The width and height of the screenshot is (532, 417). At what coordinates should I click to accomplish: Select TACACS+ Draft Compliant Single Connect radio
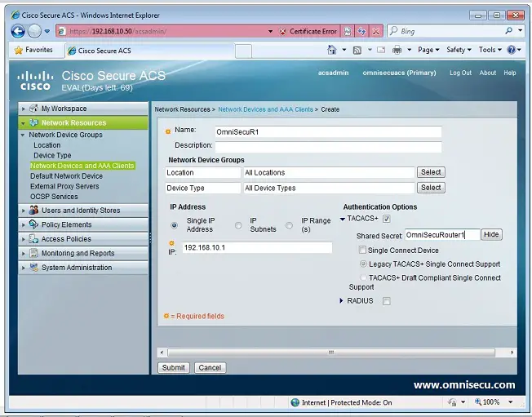[x=363, y=277]
